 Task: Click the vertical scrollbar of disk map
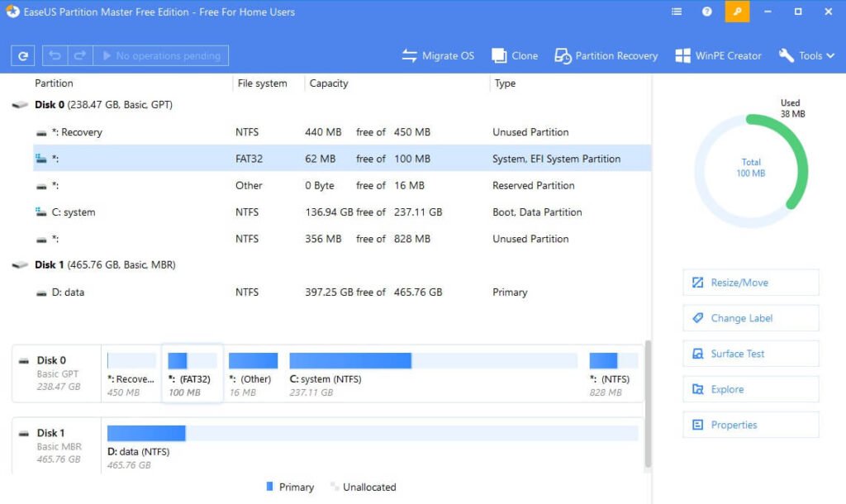648,404
